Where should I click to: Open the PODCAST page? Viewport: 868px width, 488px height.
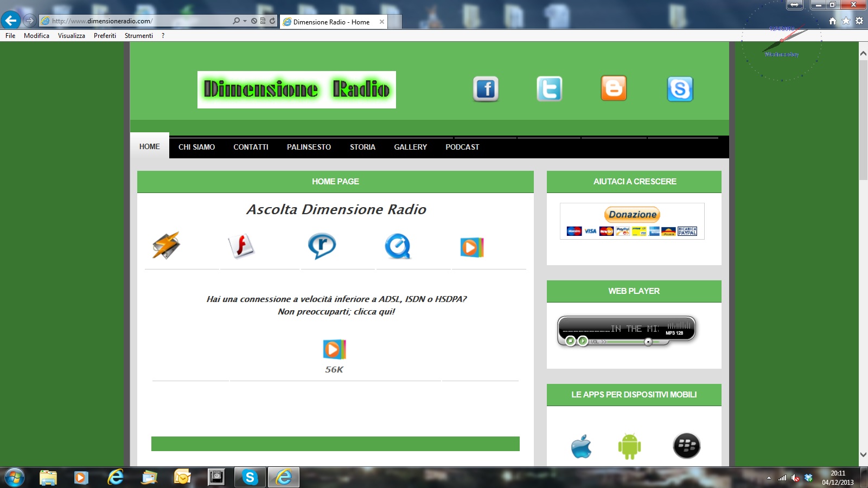pyautogui.click(x=462, y=147)
